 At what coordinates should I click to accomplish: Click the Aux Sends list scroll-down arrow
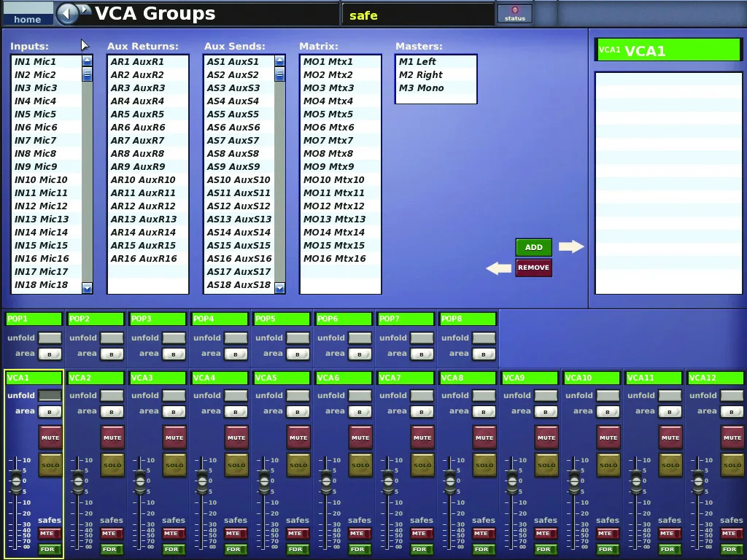click(x=279, y=287)
